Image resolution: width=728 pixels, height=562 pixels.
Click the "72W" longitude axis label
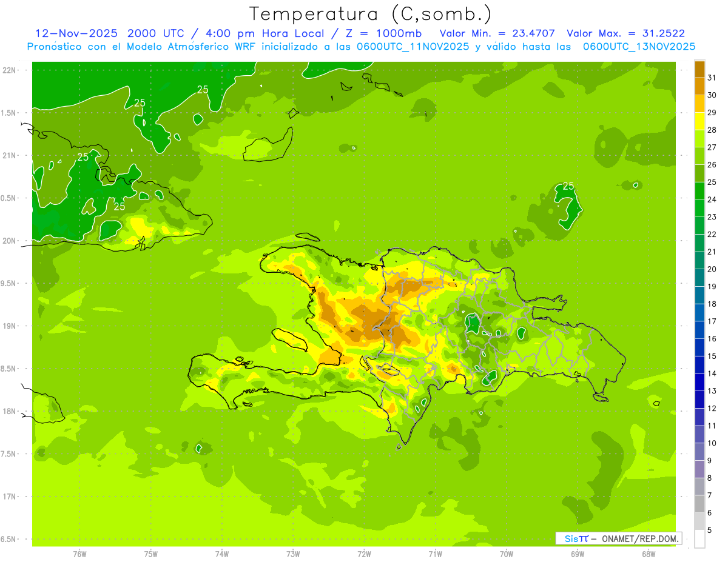[x=365, y=554]
